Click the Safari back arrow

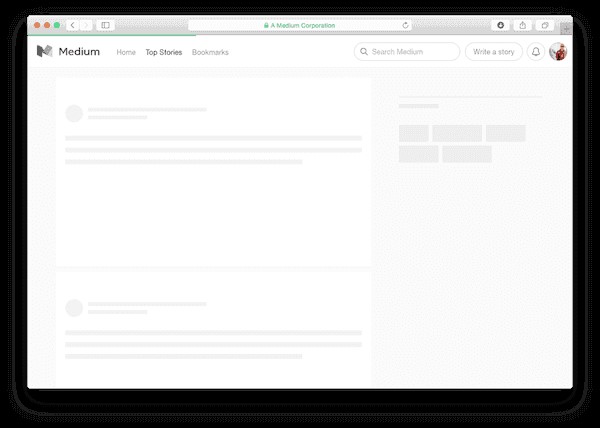coord(73,25)
